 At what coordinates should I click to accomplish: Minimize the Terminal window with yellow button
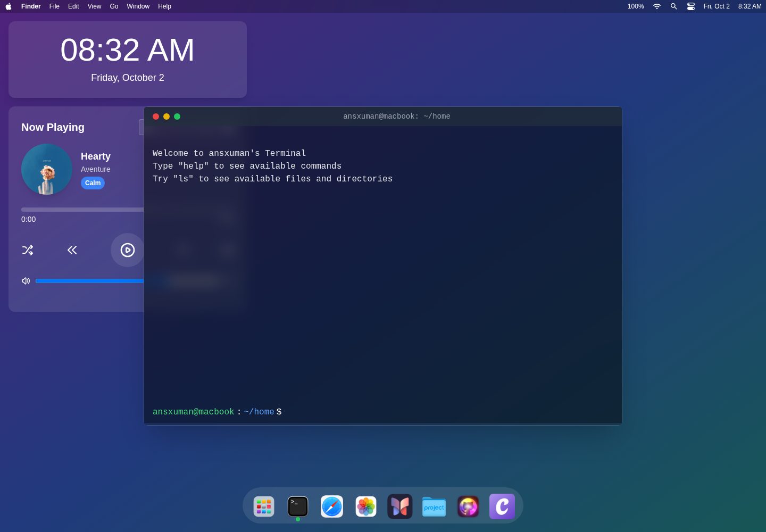coord(166,117)
